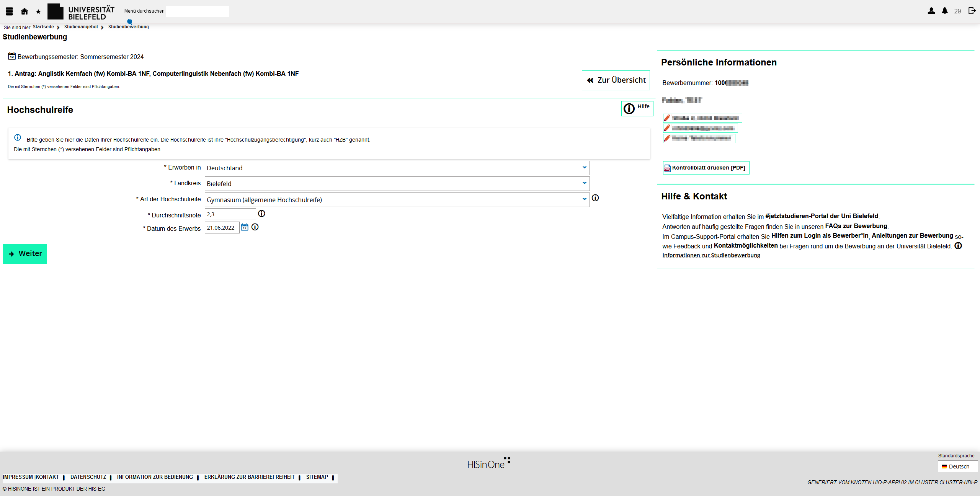Navigate to Startseite breadcrumb
Screen dimensions: 980x496
43,27
